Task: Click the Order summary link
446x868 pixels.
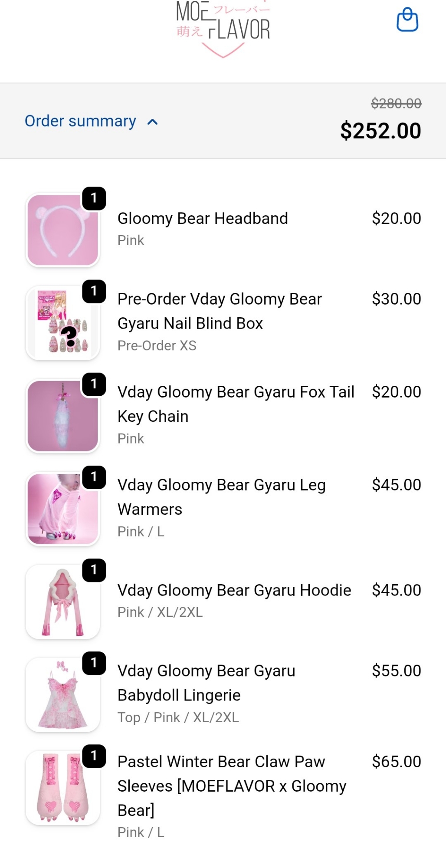Action: click(80, 121)
